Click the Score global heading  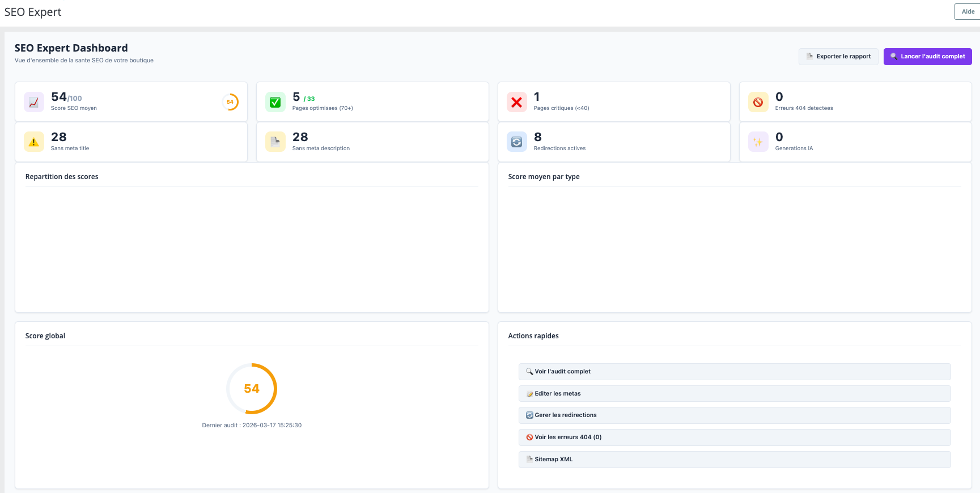click(45, 336)
